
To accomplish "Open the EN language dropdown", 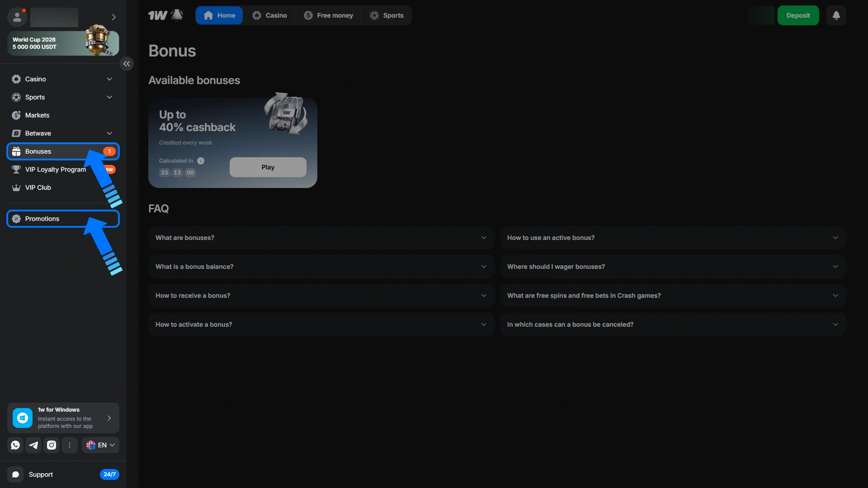I will 100,445.
